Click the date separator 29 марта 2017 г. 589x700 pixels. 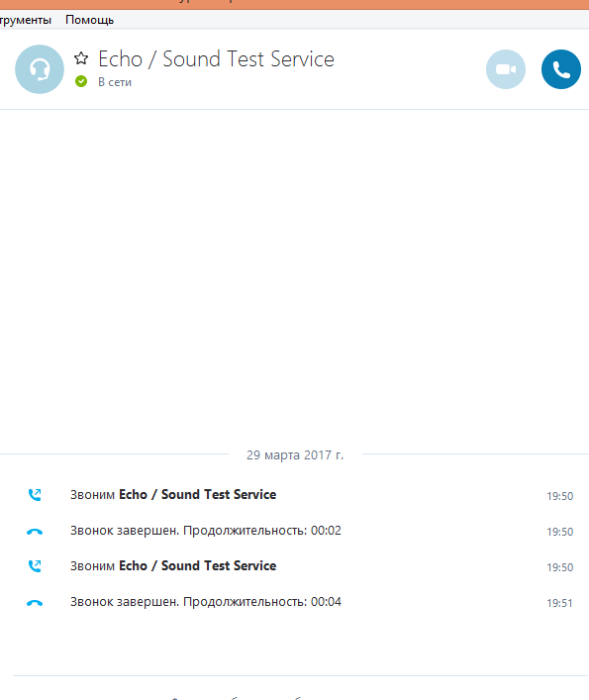[295, 454]
